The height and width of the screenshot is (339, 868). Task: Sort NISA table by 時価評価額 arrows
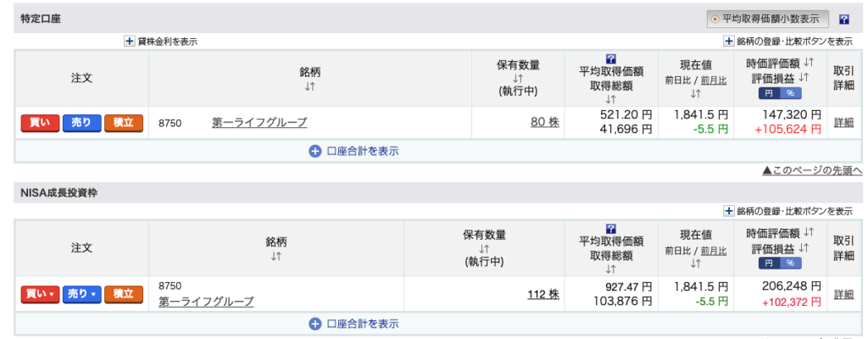pos(810,231)
